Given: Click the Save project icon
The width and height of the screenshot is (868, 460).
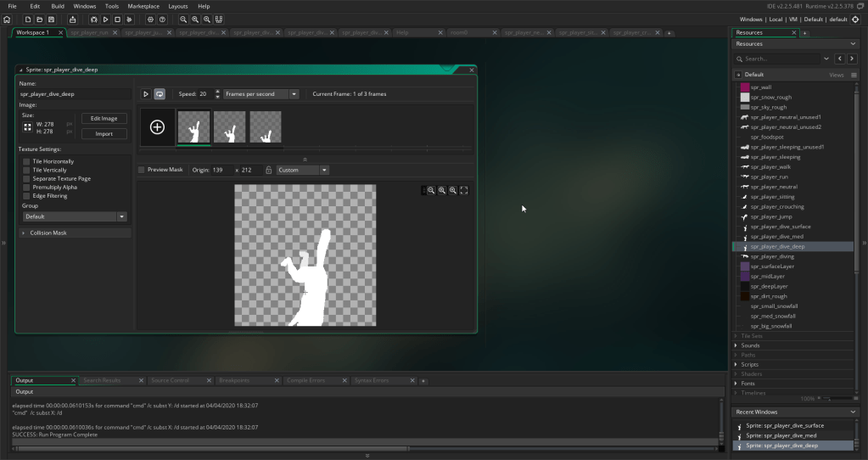Looking at the screenshot, I should (51, 19).
